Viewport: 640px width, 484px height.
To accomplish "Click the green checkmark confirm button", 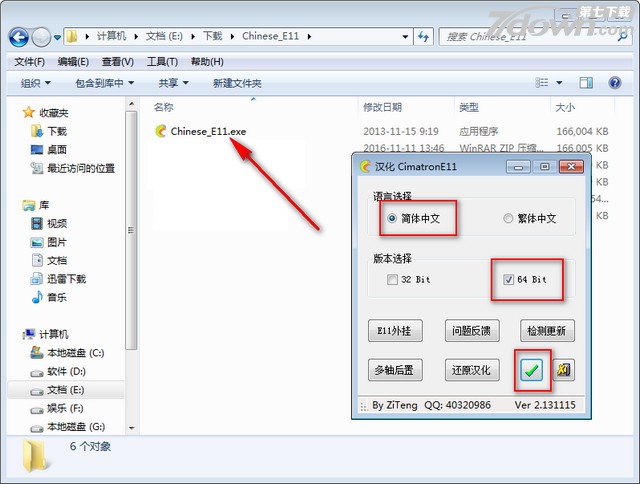I will [x=531, y=370].
